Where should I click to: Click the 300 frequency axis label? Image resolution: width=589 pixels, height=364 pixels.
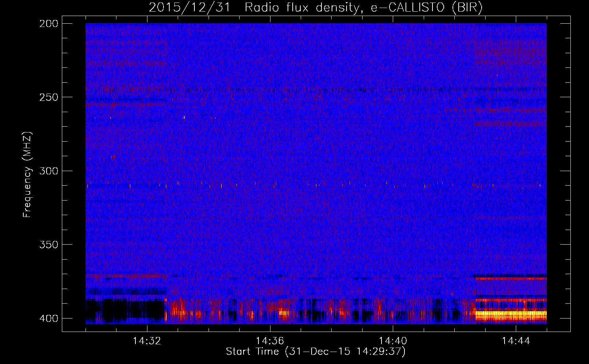pos(48,171)
